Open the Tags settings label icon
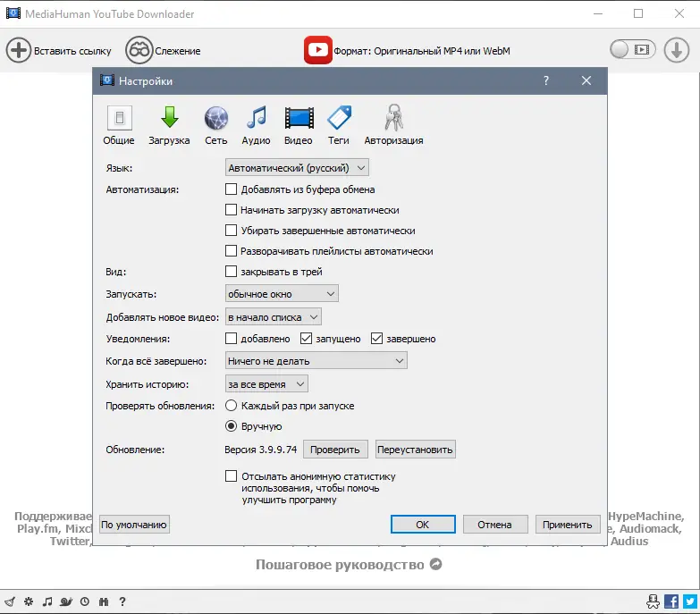700x614 pixels. click(340, 117)
